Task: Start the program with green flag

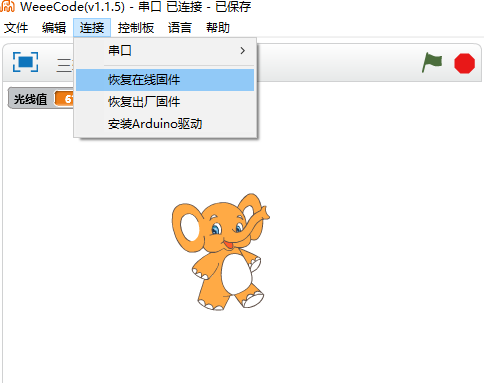Action: pos(432,62)
